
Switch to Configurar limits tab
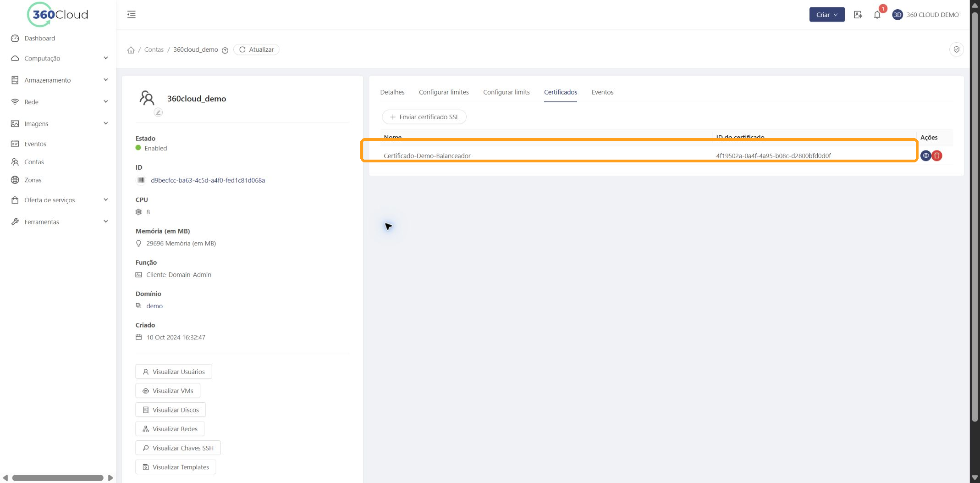(x=506, y=92)
